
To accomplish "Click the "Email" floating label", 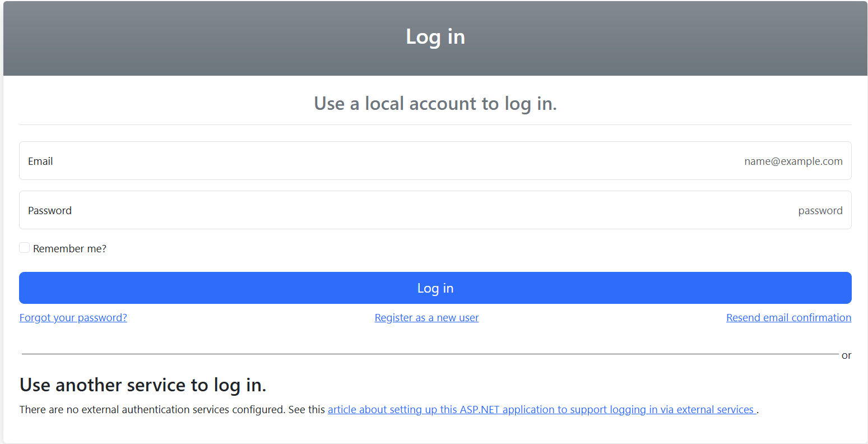I will (40, 161).
